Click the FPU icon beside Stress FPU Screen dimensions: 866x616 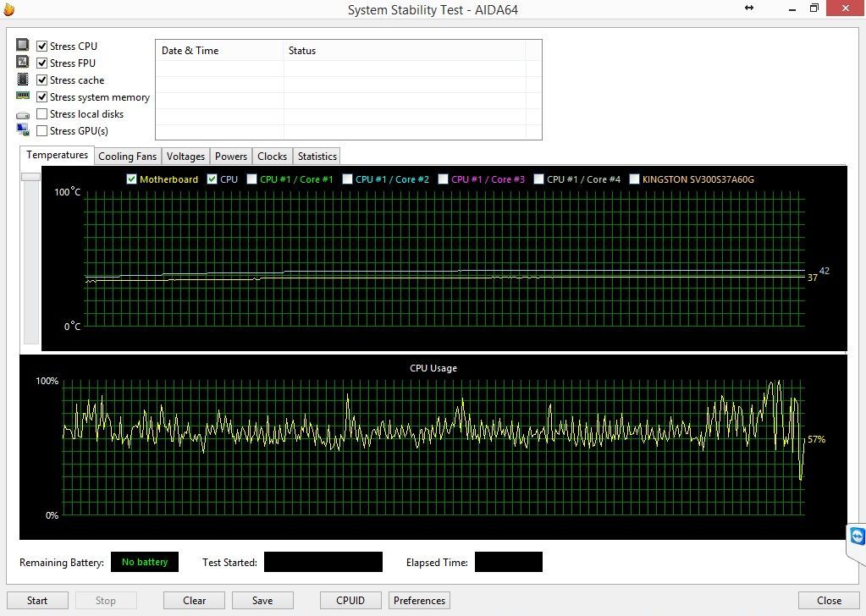pyautogui.click(x=23, y=62)
